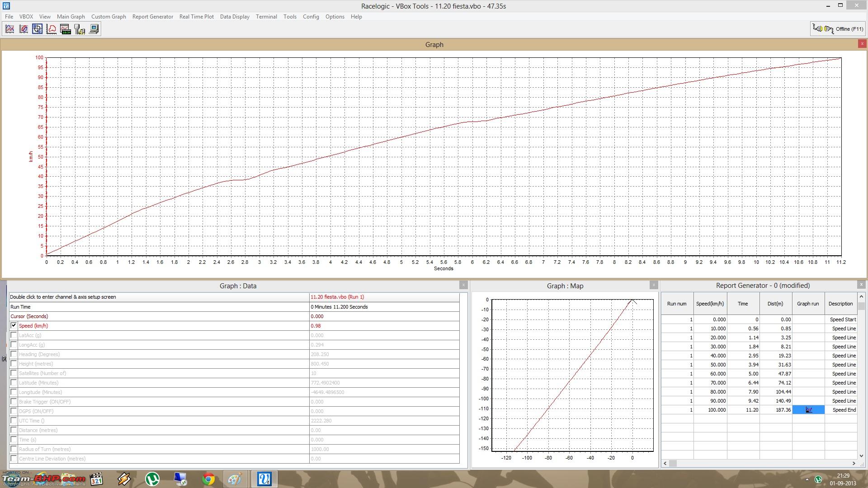This screenshot has width=868, height=488.
Task: Open the Data Display toolbar icon
Action: tap(66, 29)
